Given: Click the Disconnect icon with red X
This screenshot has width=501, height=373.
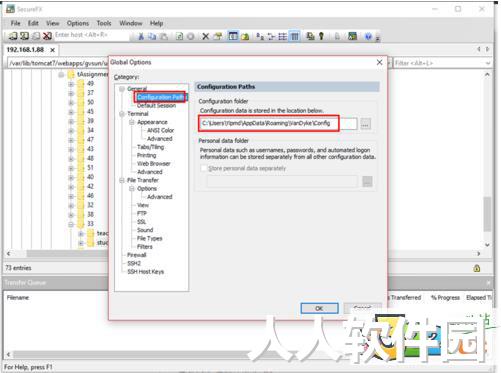Looking at the screenshot, I should point(48,36).
